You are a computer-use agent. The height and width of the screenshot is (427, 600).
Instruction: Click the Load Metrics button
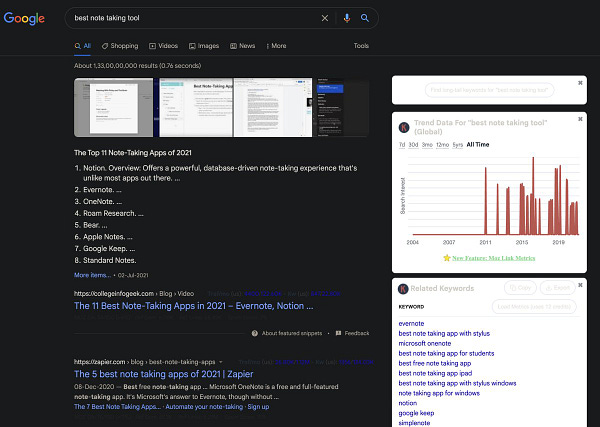coord(534,307)
